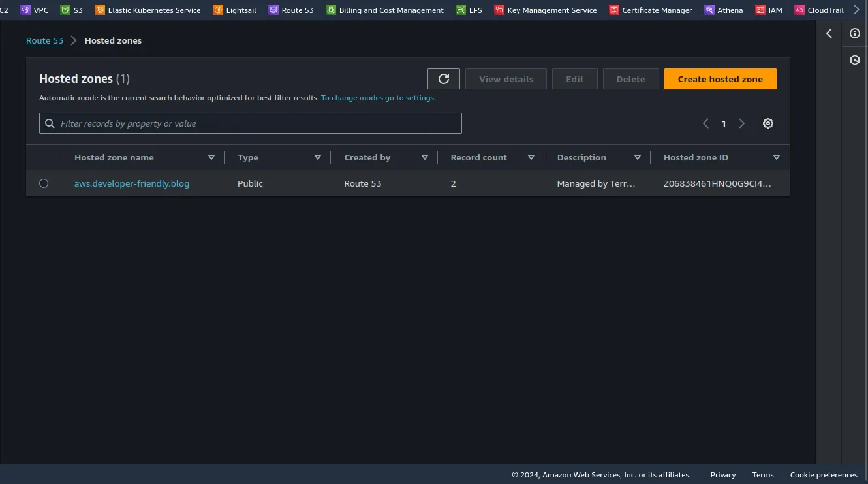Screen dimensions: 868x484
Task: Click Create hosted zone button
Action: tap(720, 79)
